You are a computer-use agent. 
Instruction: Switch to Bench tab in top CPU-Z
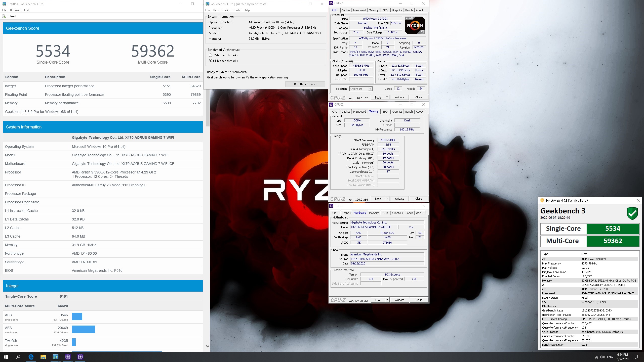tap(409, 10)
